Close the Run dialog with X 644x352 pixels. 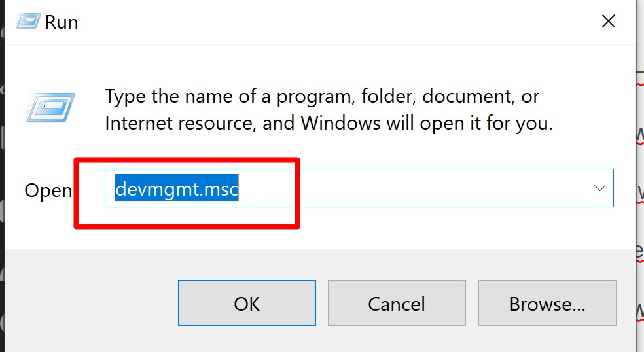point(609,22)
